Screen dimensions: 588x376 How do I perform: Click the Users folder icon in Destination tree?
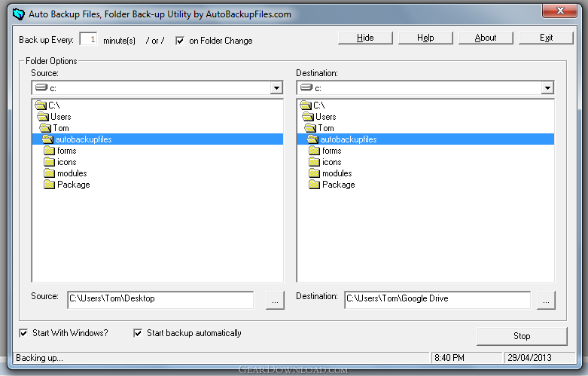point(308,116)
